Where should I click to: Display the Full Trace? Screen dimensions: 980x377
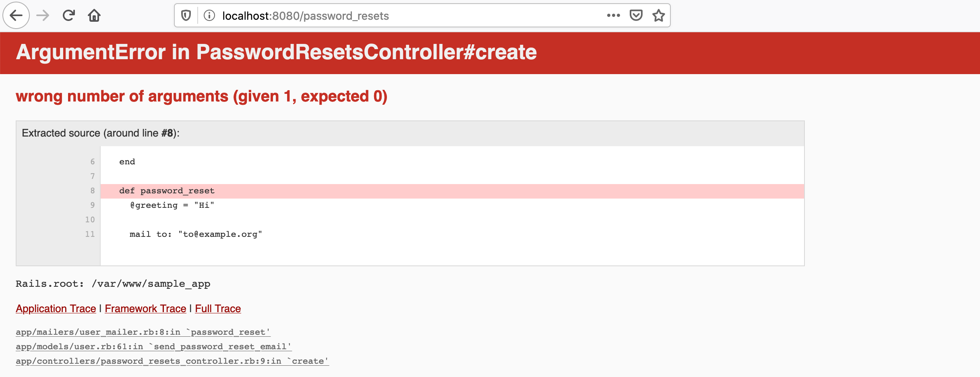[218, 309]
